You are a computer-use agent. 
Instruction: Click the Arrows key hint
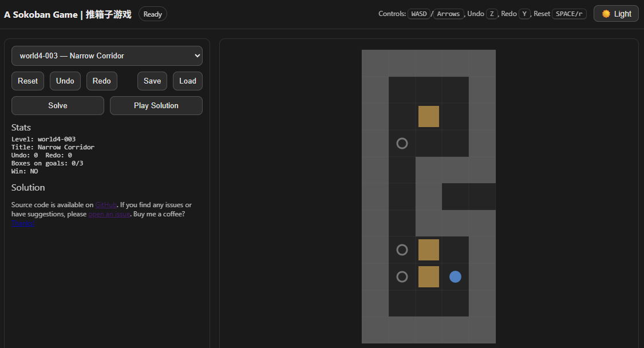coord(448,14)
